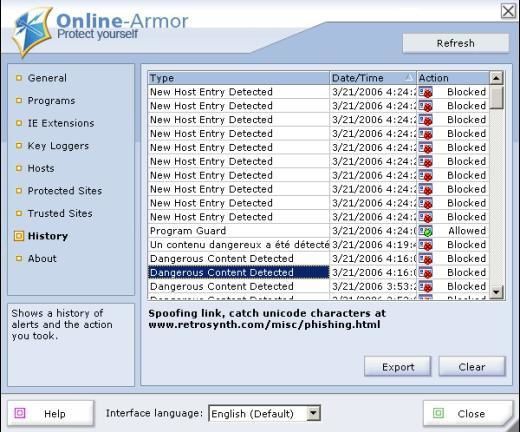Open the Key Loggers section
Image resolution: width=520 pixels, height=432 pixels.
[x=58, y=146]
